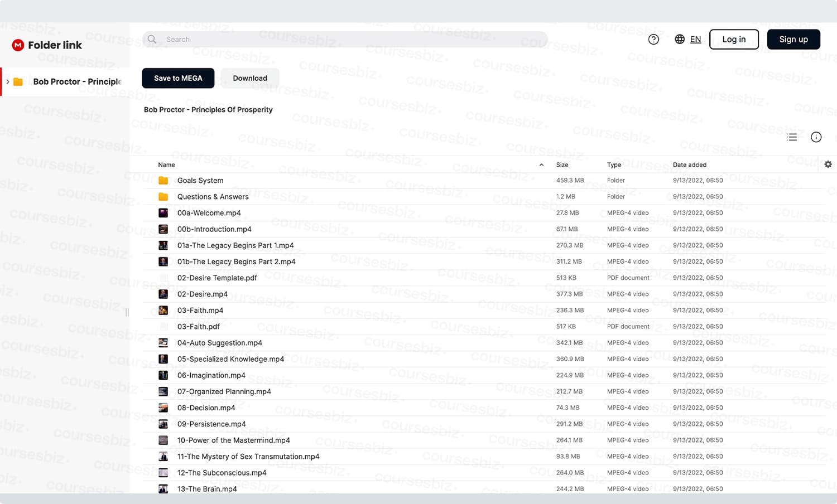This screenshot has width=837, height=504.
Task: Click the 02-Desire Template.pdf file icon
Action: coord(163,278)
